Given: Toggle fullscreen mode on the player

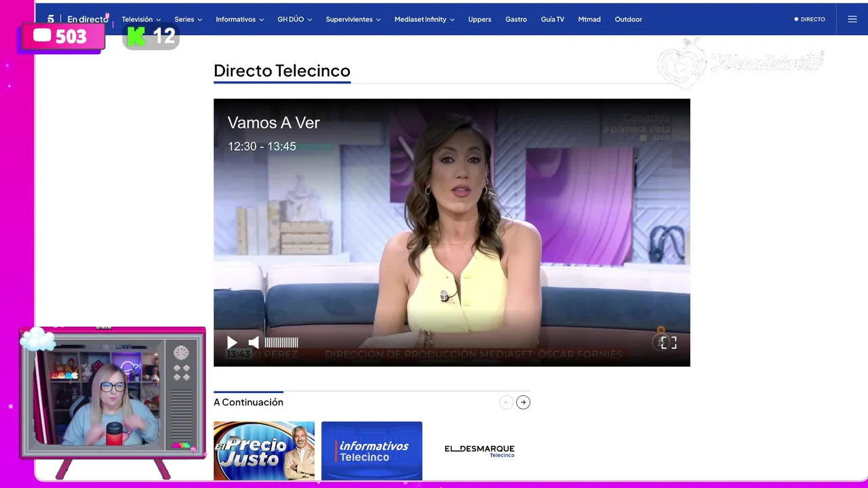Looking at the screenshot, I should pos(669,342).
